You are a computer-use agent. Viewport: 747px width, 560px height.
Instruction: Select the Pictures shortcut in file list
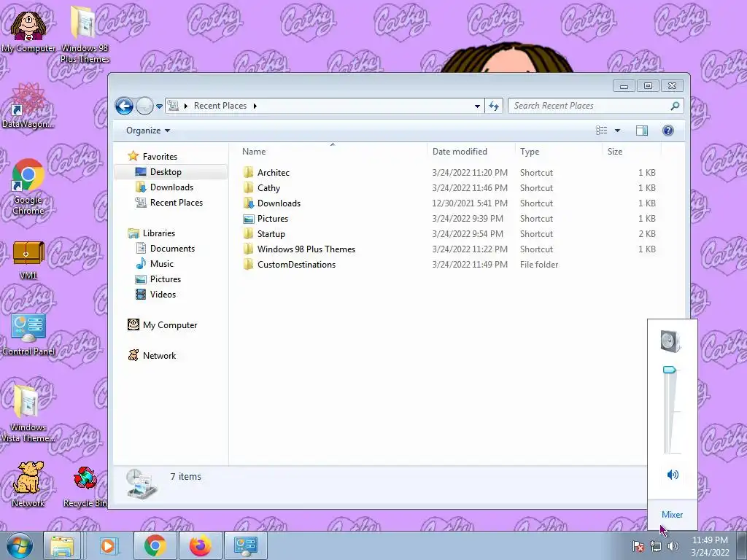(449, 219)
